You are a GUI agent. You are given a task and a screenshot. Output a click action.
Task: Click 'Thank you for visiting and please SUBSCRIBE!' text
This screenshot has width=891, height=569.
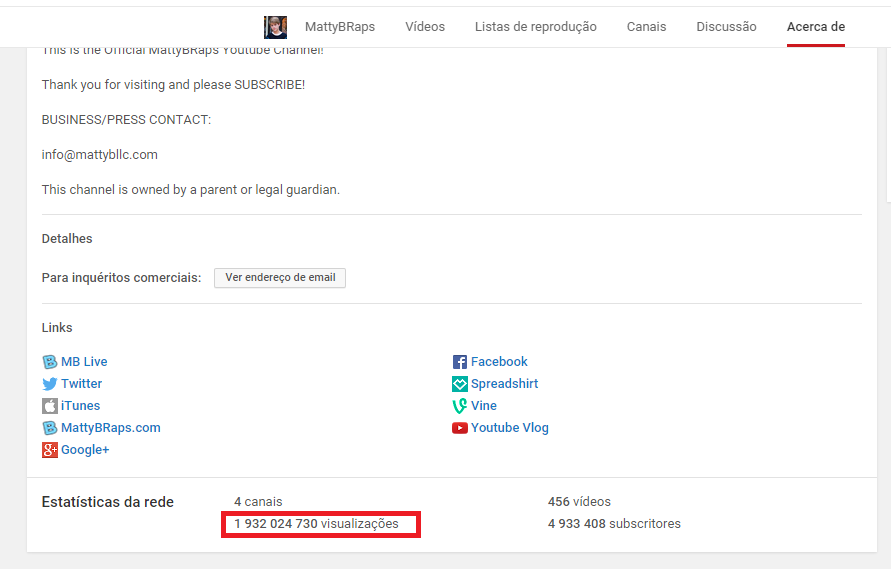coord(173,85)
